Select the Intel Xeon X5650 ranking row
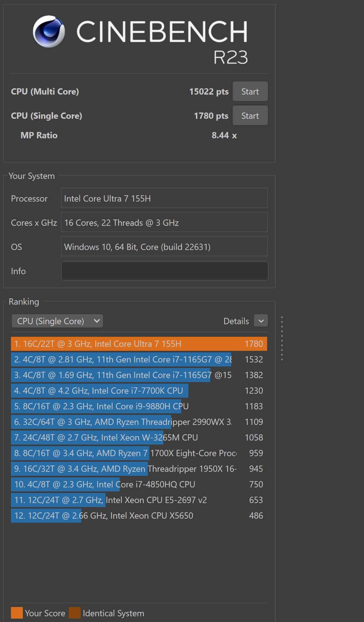Viewport: 364px width, 622px height. [x=139, y=516]
